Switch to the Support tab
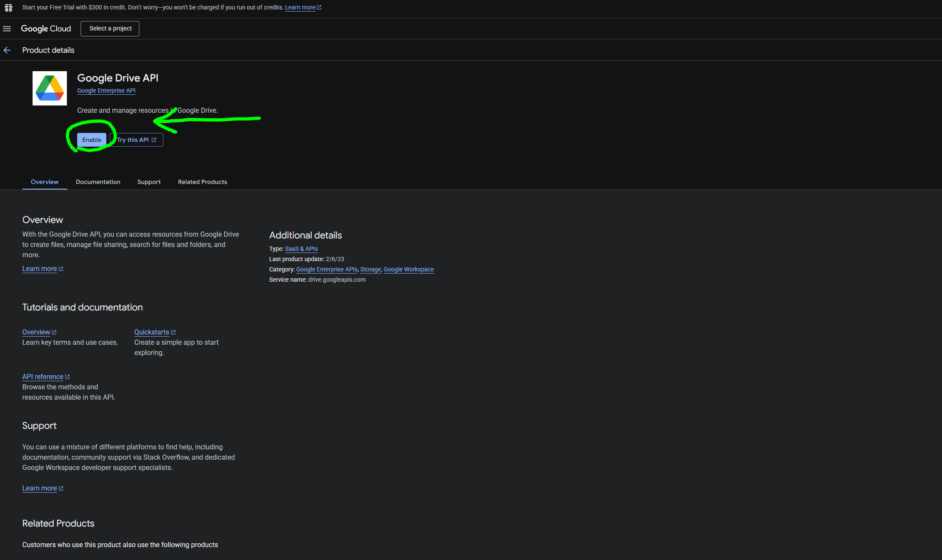 (149, 182)
